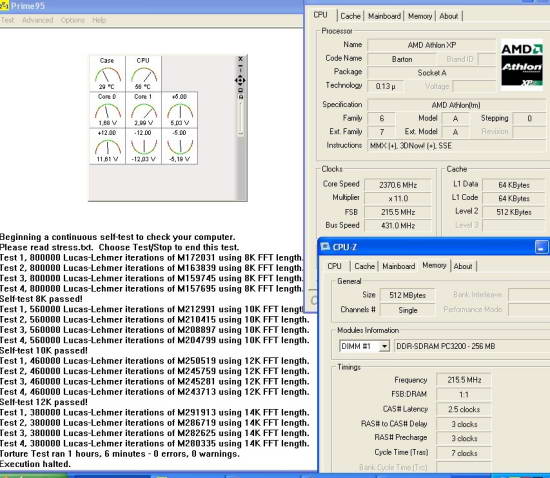This screenshot has width=550, height=478.
Task: Click the Torture Test ran 1 hours line
Action: click(120, 453)
